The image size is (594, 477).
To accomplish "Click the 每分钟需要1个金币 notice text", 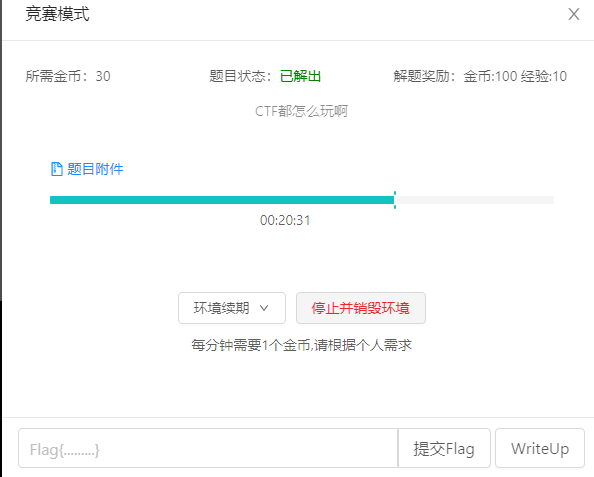I will coord(302,345).
